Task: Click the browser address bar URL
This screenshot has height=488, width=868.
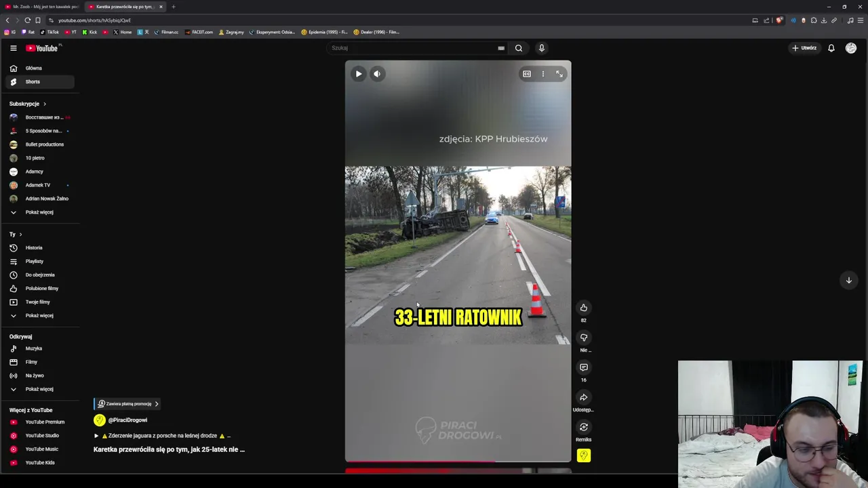Action: pyautogui.click(x=94, y=20)
